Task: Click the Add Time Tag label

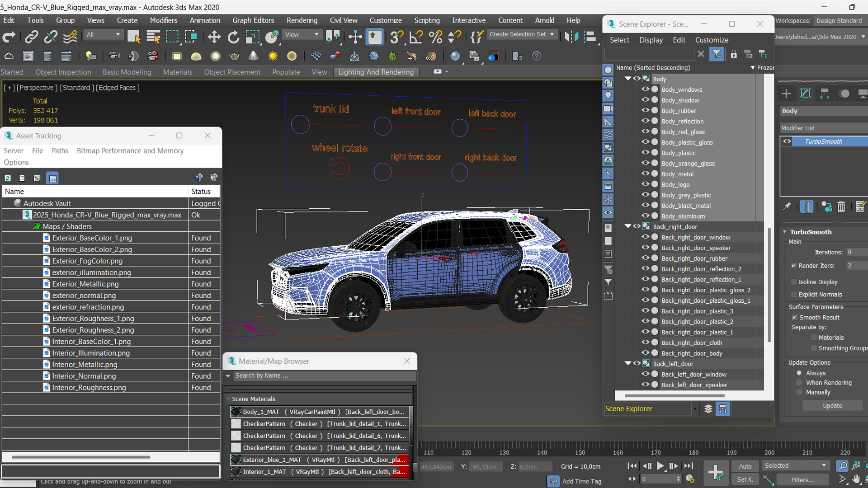Action: coord(582,482)
